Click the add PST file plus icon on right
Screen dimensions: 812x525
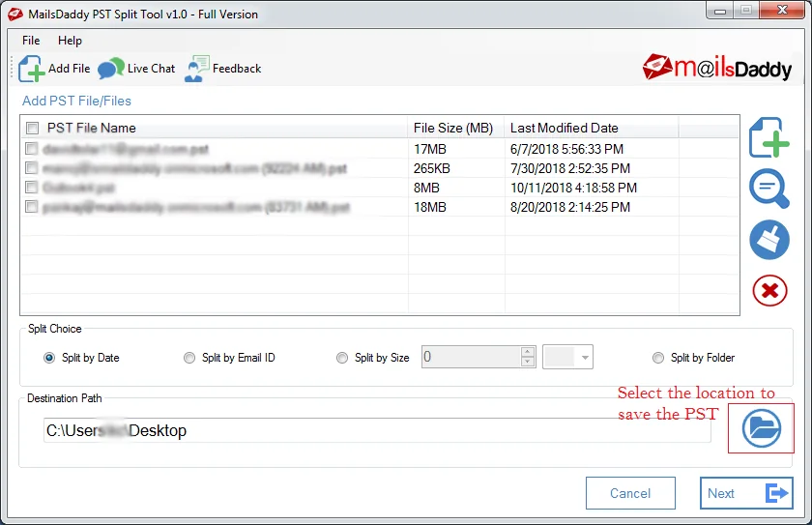(x=769, y=138)
